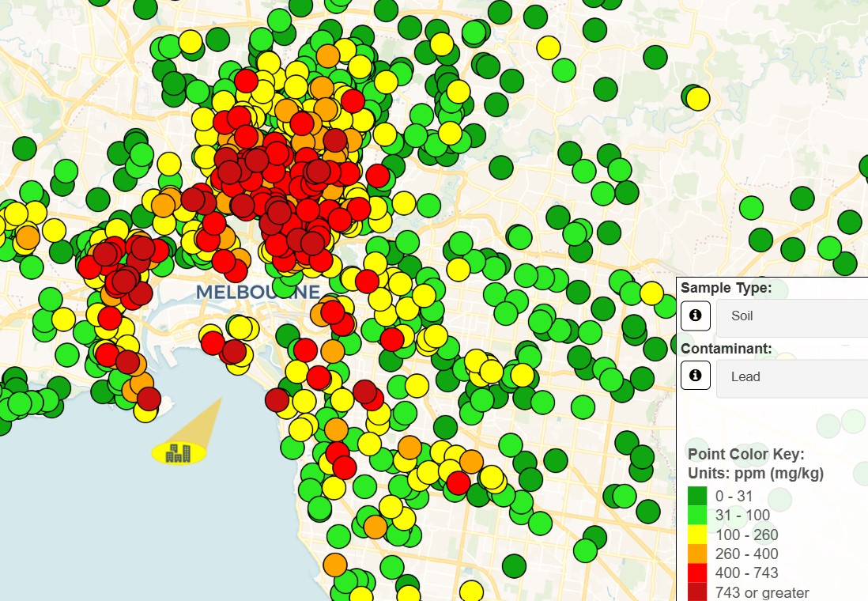Select the dark green 0 - 31 legend swatch
The width and height of the screenshot is (868, 601).
coord(697,496)
